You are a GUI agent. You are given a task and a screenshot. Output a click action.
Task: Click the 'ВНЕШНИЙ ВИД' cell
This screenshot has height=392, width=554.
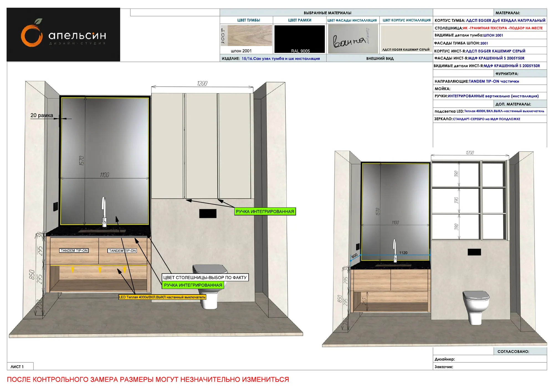click(380, 58)
